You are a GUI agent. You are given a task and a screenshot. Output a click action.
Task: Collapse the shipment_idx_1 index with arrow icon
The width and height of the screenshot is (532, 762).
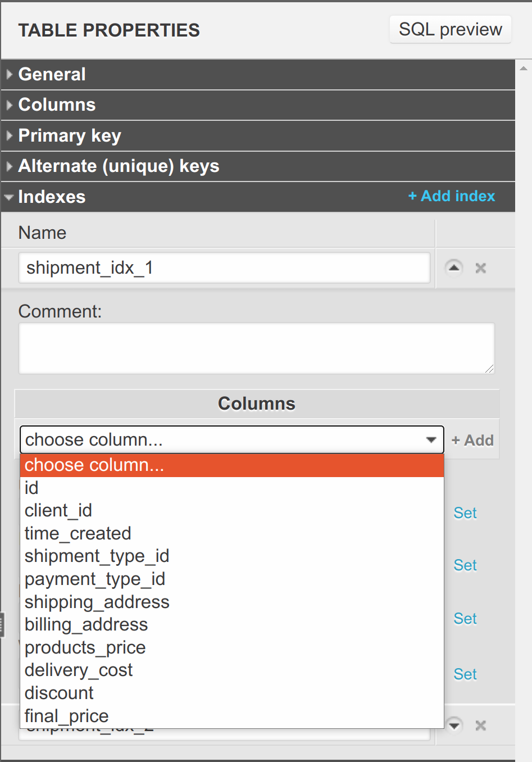(x=454, y=267)
